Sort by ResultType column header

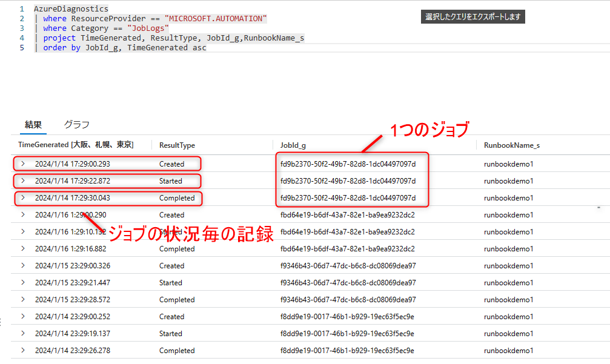pos(177,145)
